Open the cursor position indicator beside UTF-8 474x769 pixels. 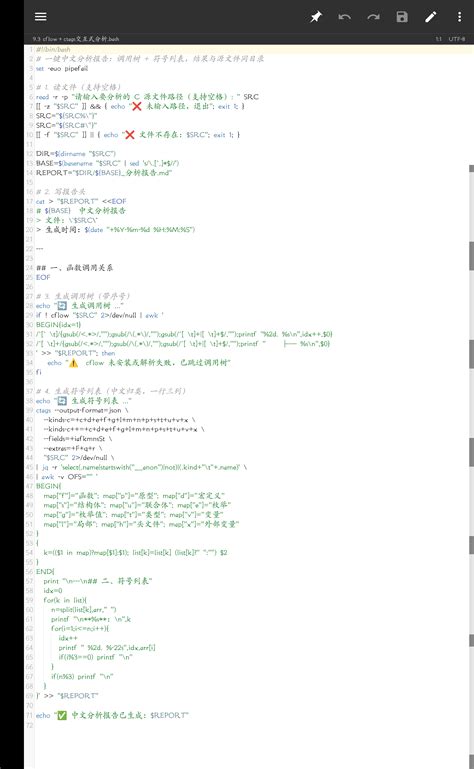point(438,39)
